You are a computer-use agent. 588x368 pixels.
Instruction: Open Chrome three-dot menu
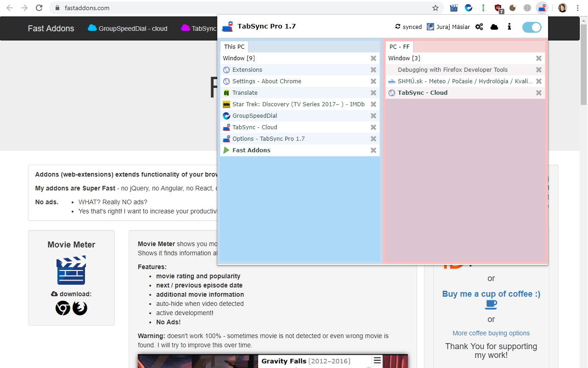coord(577,8)
